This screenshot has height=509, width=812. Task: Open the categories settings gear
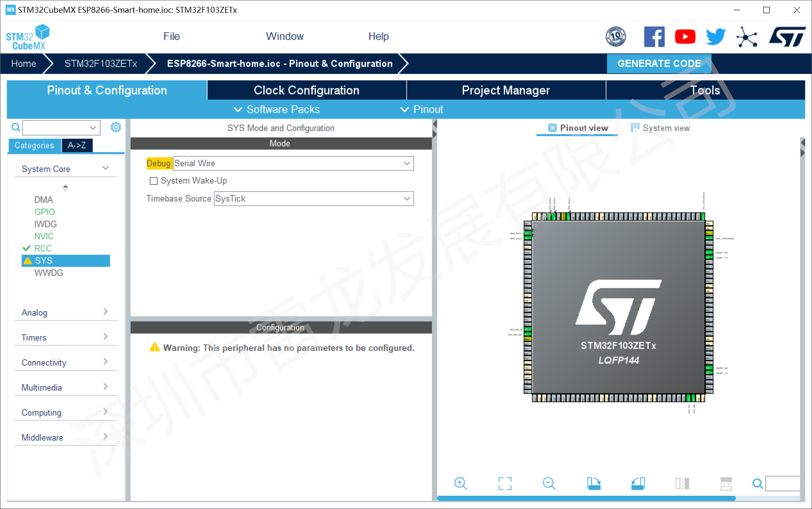(116, 127)
